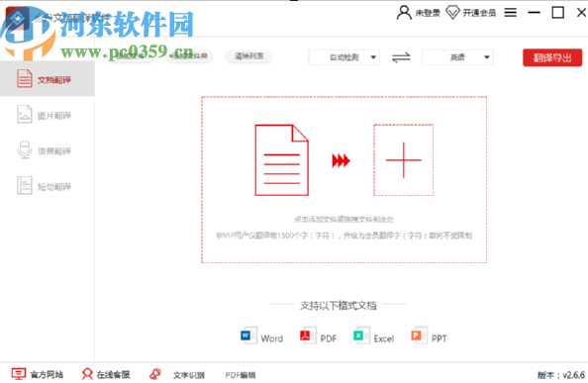Image resolution: width=588 pixels, height=383 pixels.
Task: Click the picture icon beside 图片翻译
Action: (25, 114)
